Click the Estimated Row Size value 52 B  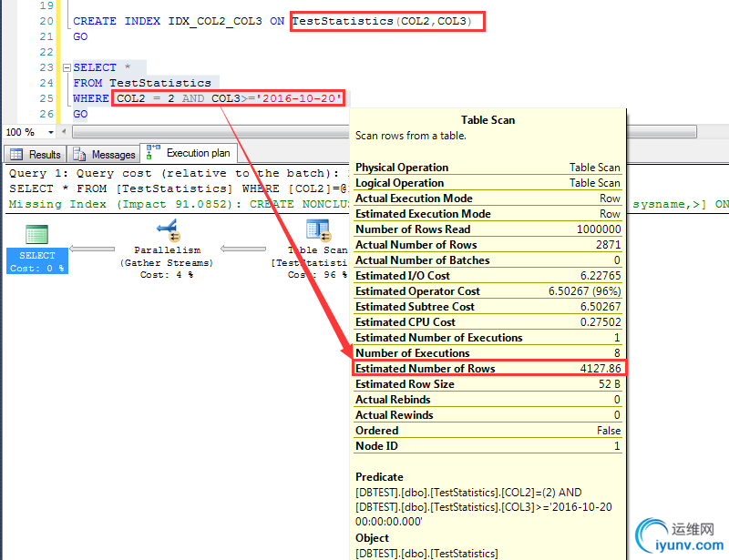[610, 384]
